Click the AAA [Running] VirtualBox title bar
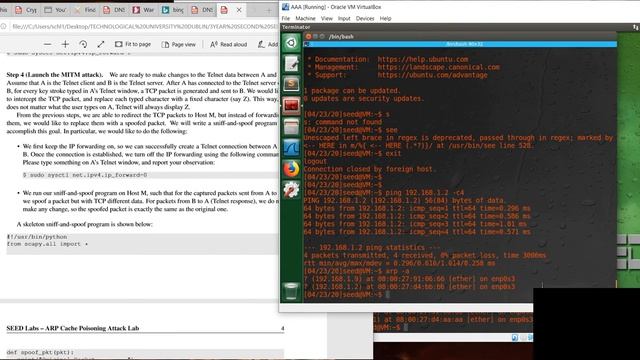 click(460, 7)
